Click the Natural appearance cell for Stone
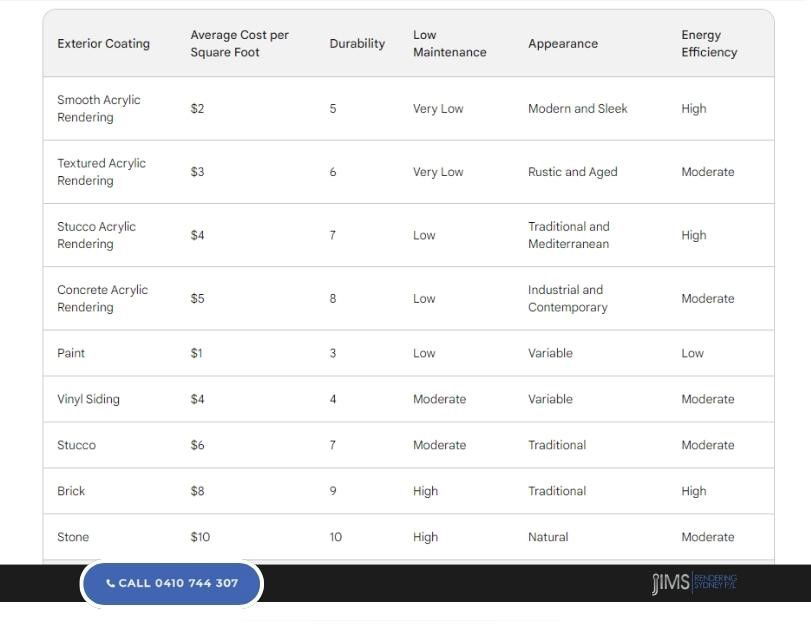Viewport: 811px width, 626px height. pyautogui.click(x=548, y=537)
